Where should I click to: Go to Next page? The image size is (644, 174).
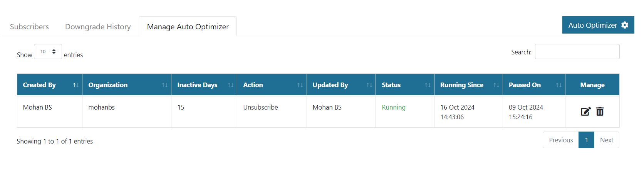coord(606,140)
